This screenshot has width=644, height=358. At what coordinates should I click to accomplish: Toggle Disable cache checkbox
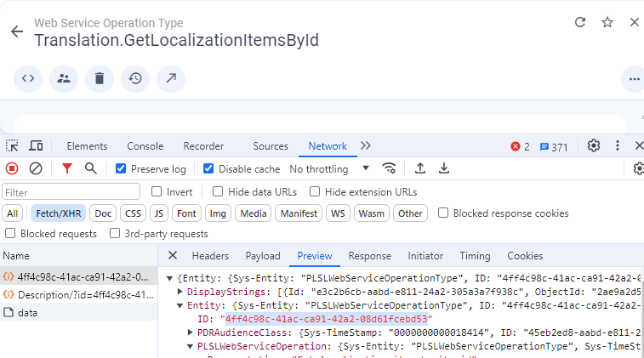tap(208, 168)
